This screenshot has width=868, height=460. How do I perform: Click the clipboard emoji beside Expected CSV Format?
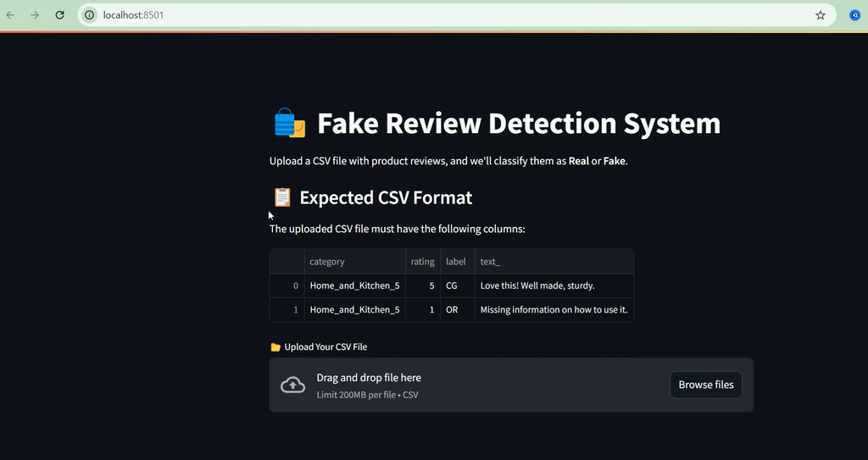(x=282, y=197)
